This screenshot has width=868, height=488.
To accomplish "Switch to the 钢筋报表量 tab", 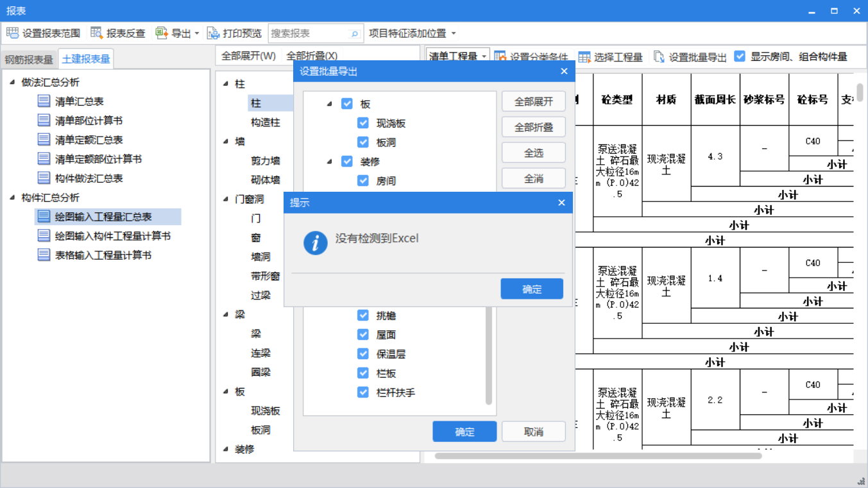I will [x=29, y=60].
